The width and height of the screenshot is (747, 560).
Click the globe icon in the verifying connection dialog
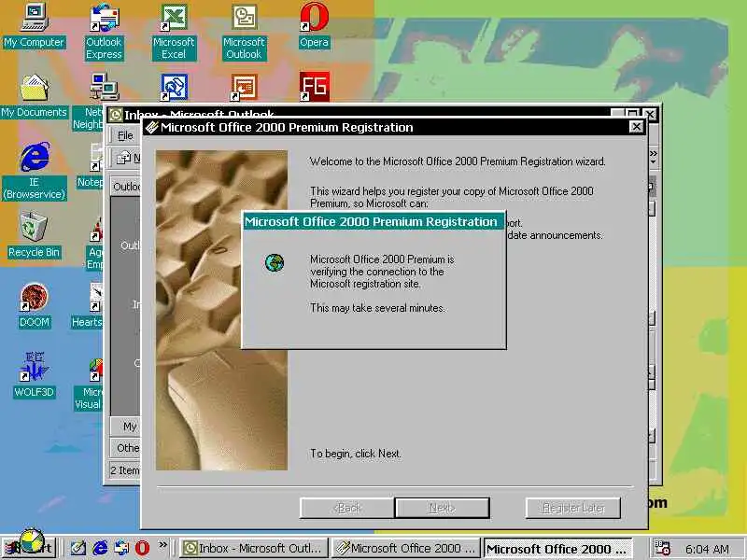[x=275, y=263]
